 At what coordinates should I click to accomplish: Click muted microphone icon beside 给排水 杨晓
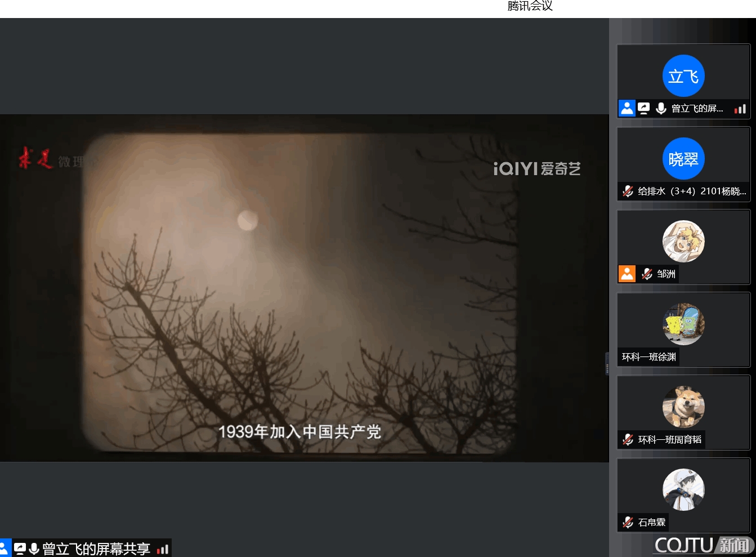pos(628,191)
